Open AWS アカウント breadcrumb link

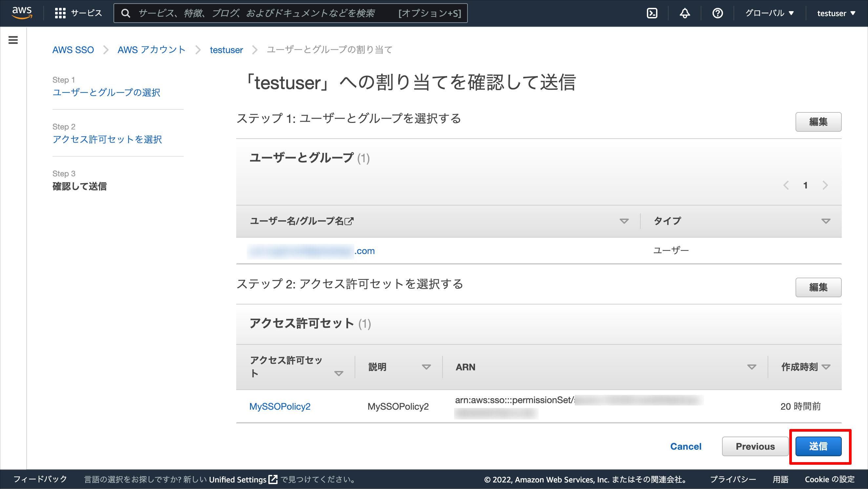click(x=151, y=50)
